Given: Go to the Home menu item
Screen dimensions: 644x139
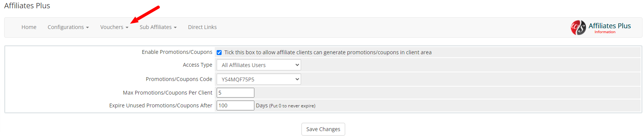Looking at the screenshot, I should click(x=29, y=27).
